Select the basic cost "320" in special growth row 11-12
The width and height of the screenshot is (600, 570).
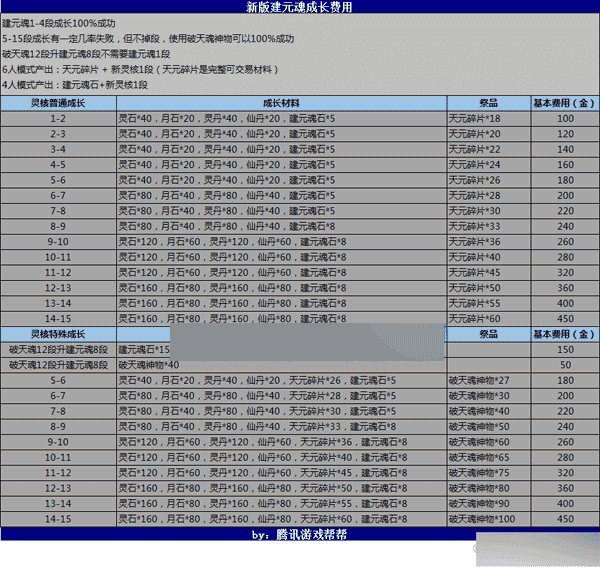[x=565, y=473]
